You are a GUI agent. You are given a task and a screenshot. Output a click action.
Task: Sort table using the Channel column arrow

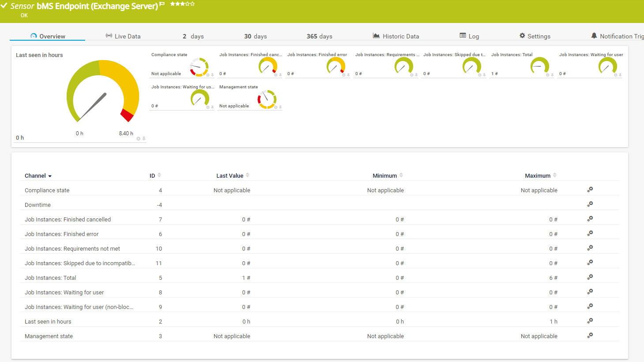pyautogui.click(x=50, y=176)
